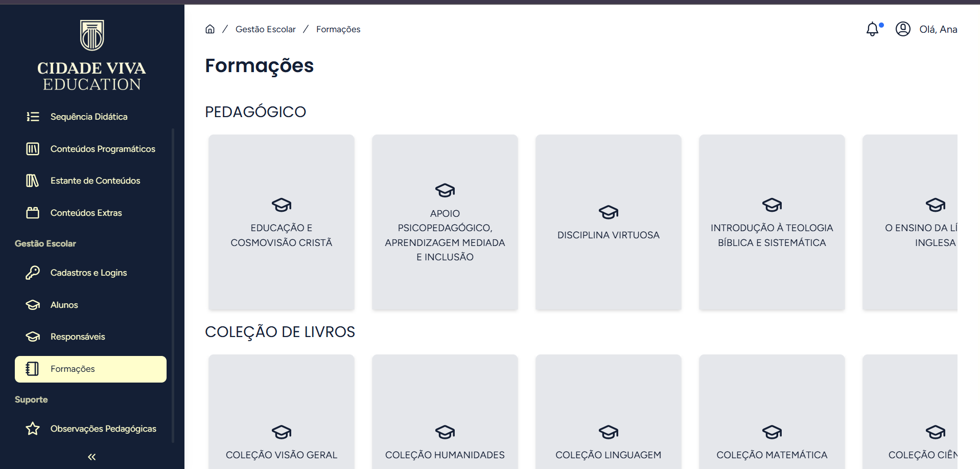The image size is (980, 469).
Task: Click the Sequência Didática list icon
Action: pyautogui.click(x=33, y=117)
